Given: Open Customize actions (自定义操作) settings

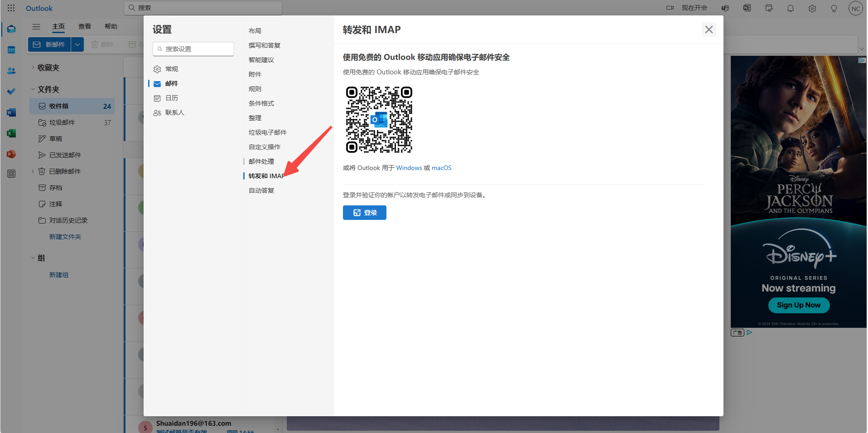Looking at the screenshot, I should [265, 147].
